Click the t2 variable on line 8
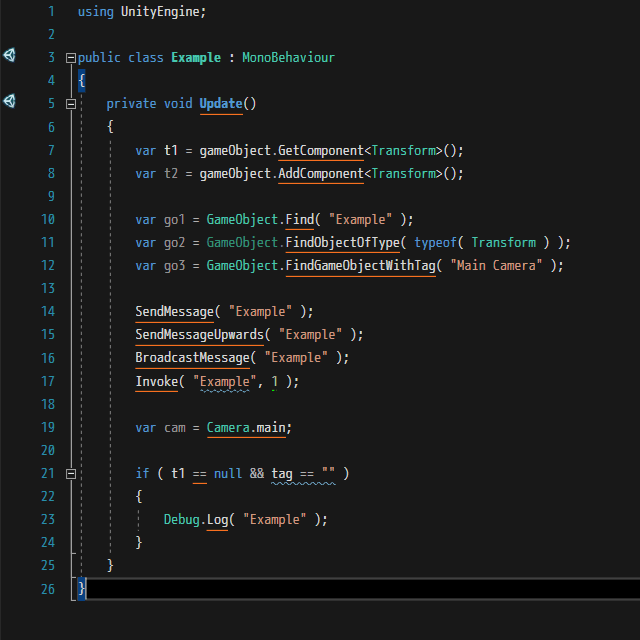 point(171,174)
